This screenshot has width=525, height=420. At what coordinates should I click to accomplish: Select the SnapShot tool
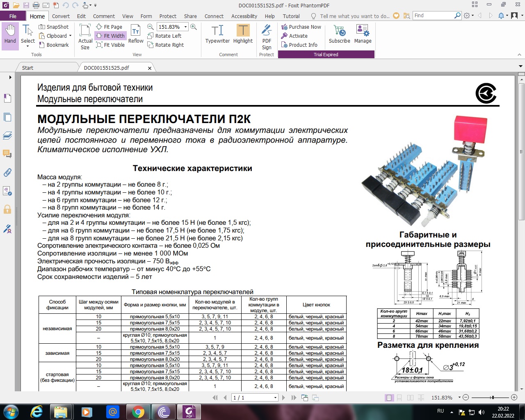coord(54,27)
